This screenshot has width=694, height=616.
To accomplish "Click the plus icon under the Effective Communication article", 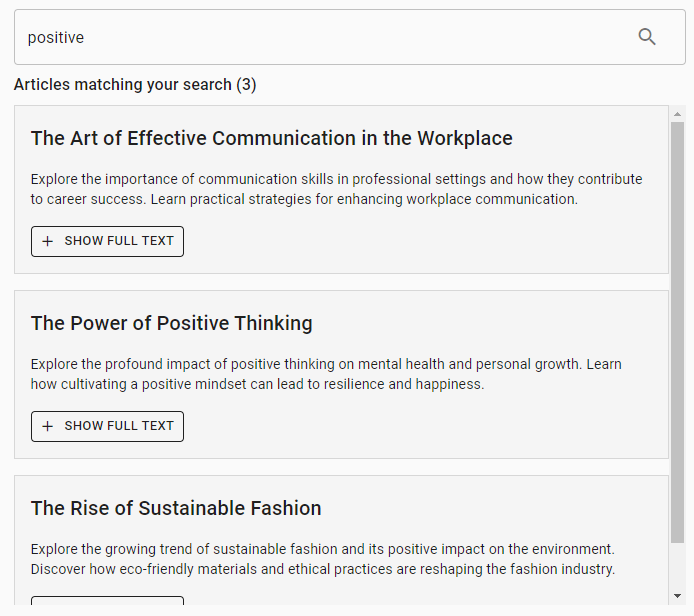I will pos(47,241).
